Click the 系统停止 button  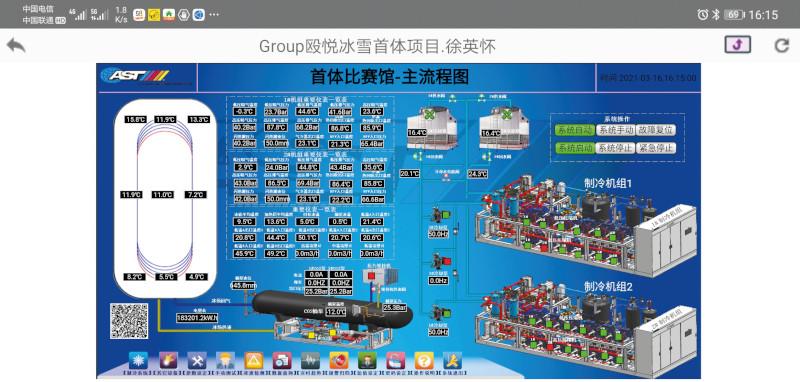[615, 148]
